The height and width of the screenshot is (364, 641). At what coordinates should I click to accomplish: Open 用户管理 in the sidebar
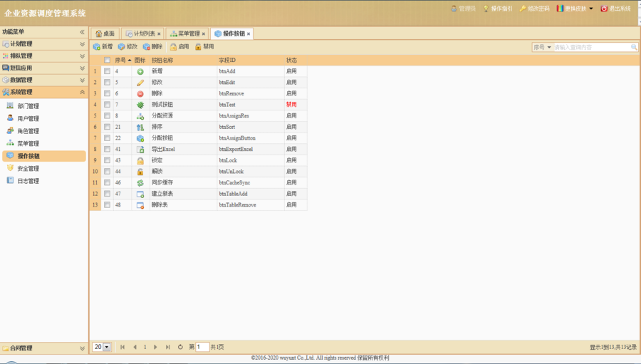[28, 119]
